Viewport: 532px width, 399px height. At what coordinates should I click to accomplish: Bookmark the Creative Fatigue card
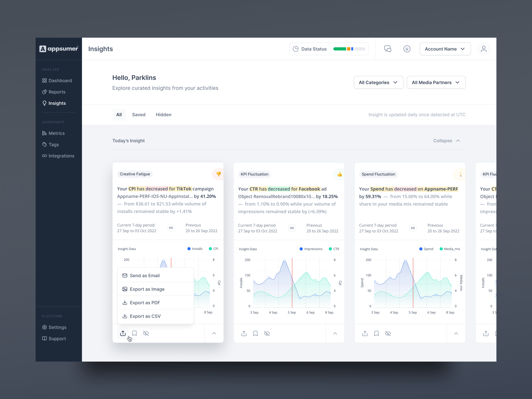[134, 333]
